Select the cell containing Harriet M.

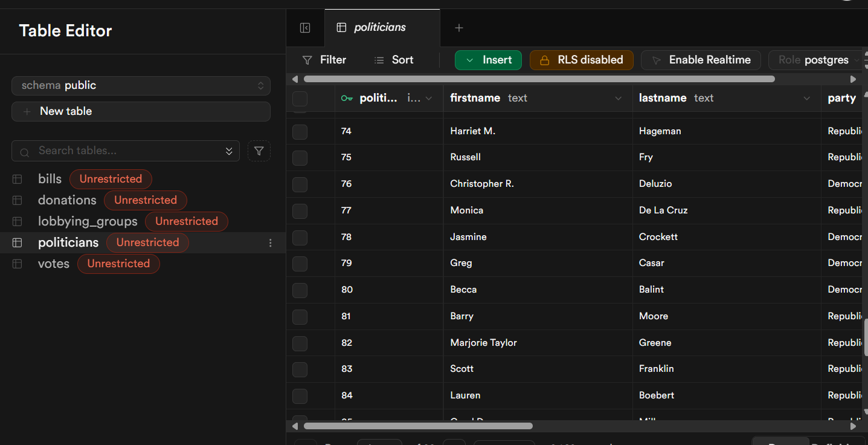(x=538, y=131)
